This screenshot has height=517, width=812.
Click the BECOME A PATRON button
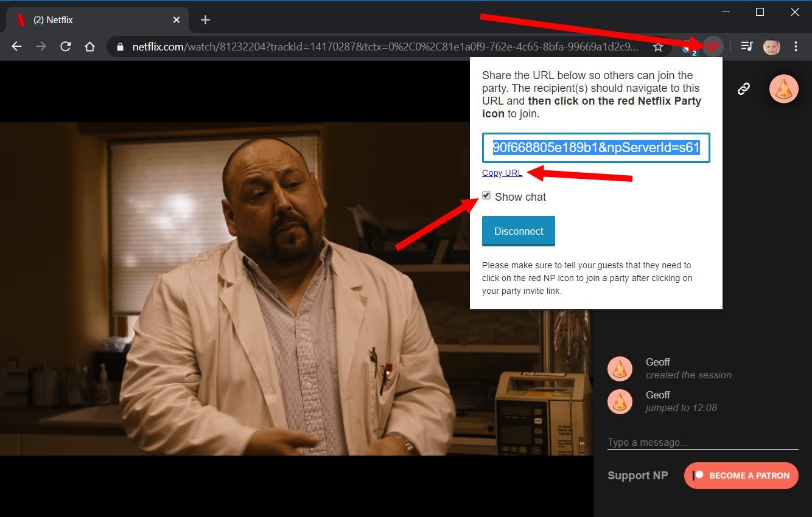741,476
